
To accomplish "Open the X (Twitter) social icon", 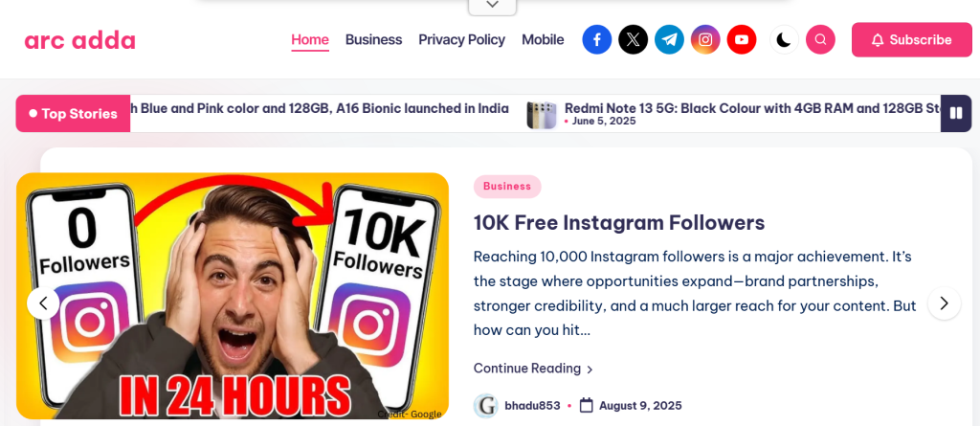I will pos(634,40).
